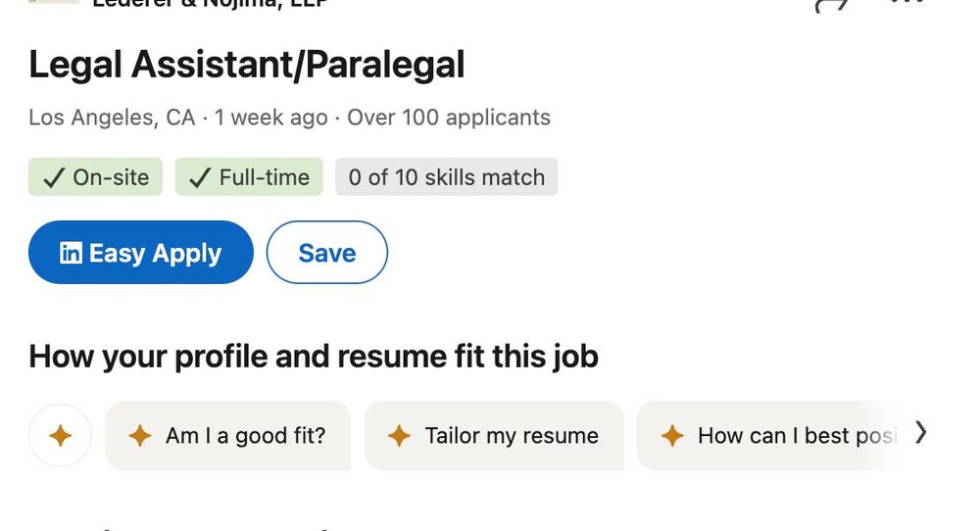Click the On-site checkmark tag
Viewport: 980px width, 531px height.
95,176
